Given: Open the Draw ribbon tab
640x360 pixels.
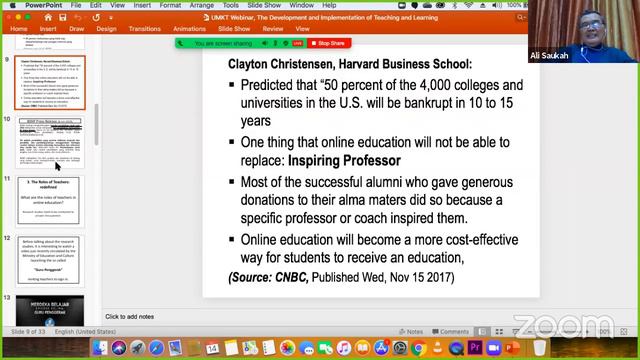Looking at the screenshot, I should 76,29.
